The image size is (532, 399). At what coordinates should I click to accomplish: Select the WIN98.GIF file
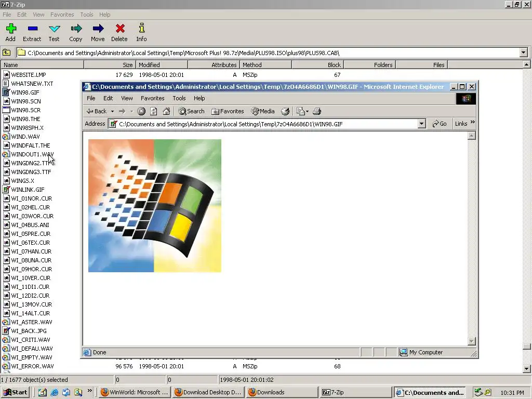pyautogui.click(x=25, y=92)
